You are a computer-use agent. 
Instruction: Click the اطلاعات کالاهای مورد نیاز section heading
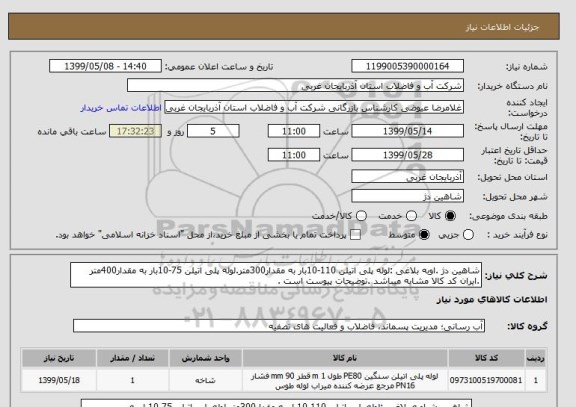[492, 300]
